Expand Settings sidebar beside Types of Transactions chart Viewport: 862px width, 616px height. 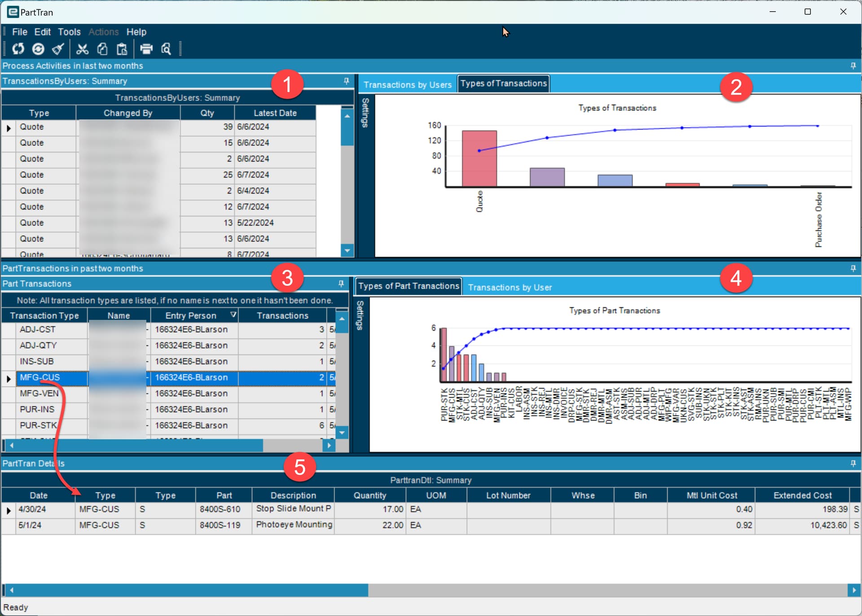365,113
